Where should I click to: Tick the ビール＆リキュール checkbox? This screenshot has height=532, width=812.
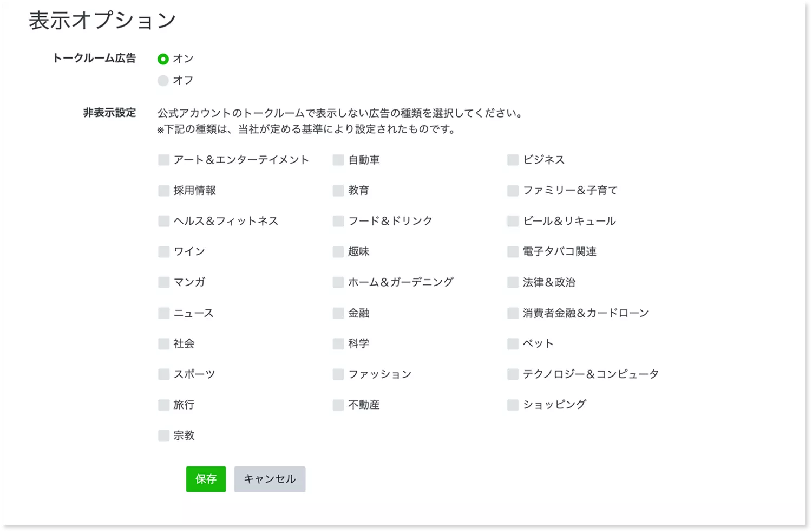(x=513, y=221)
